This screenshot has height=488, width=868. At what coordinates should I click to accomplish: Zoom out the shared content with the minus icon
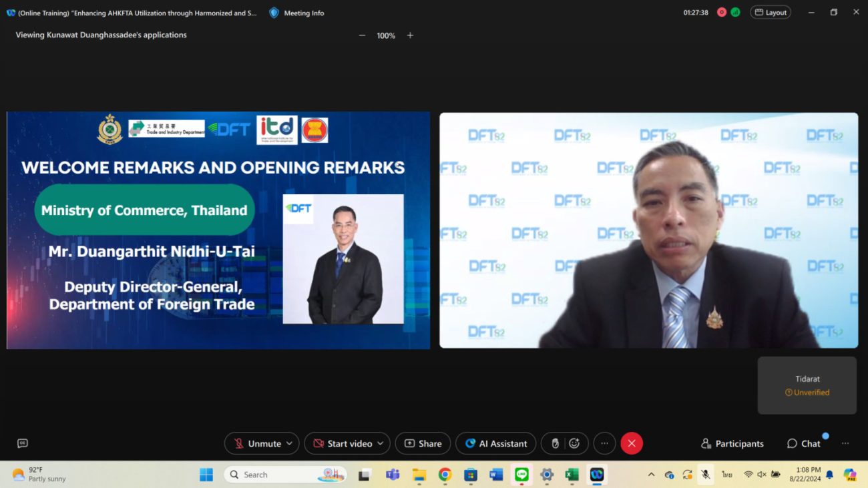click(x=362, y=35)
